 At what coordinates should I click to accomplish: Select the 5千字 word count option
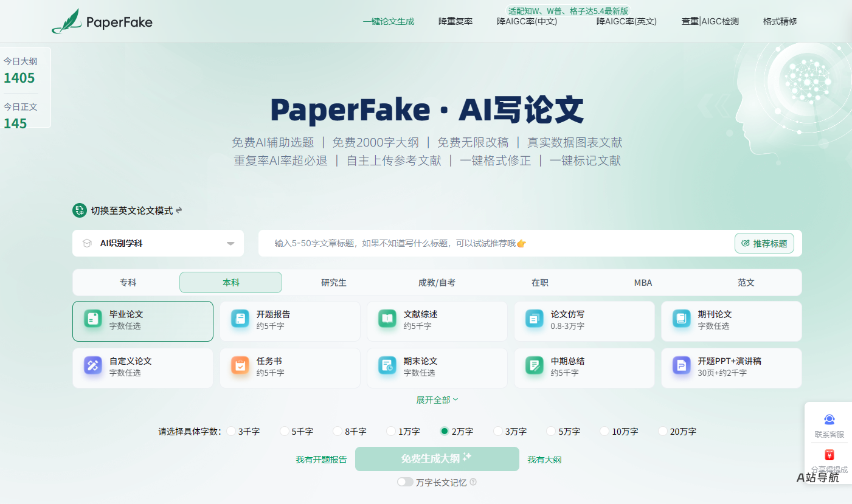click(285, 431)
